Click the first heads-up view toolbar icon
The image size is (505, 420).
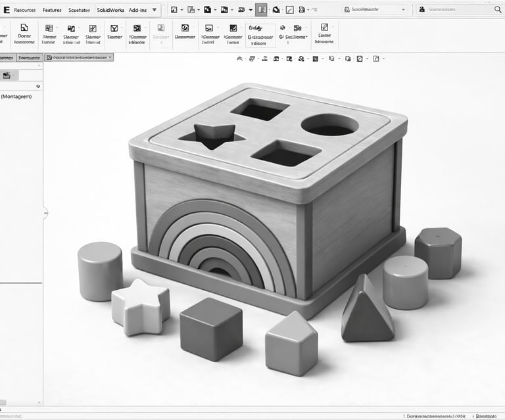click(240, 58)
